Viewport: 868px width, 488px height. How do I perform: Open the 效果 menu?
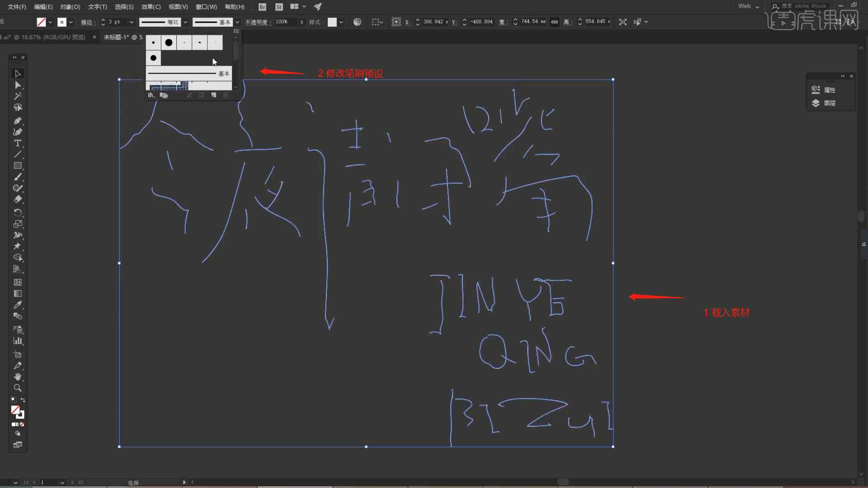[151, 7]
